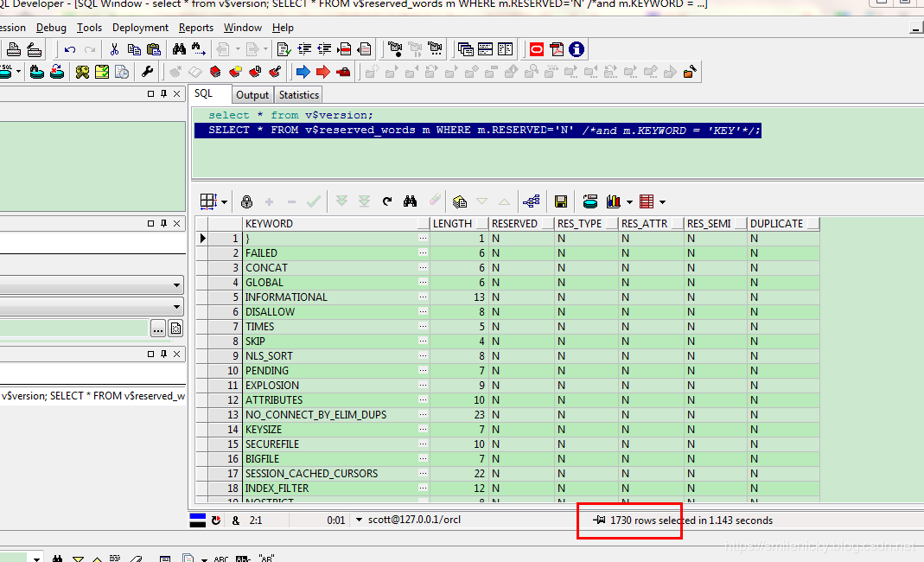Screen dimensions: 924x562
Task: Click the Print toolbar icon
Action: [x=14, y=49]
